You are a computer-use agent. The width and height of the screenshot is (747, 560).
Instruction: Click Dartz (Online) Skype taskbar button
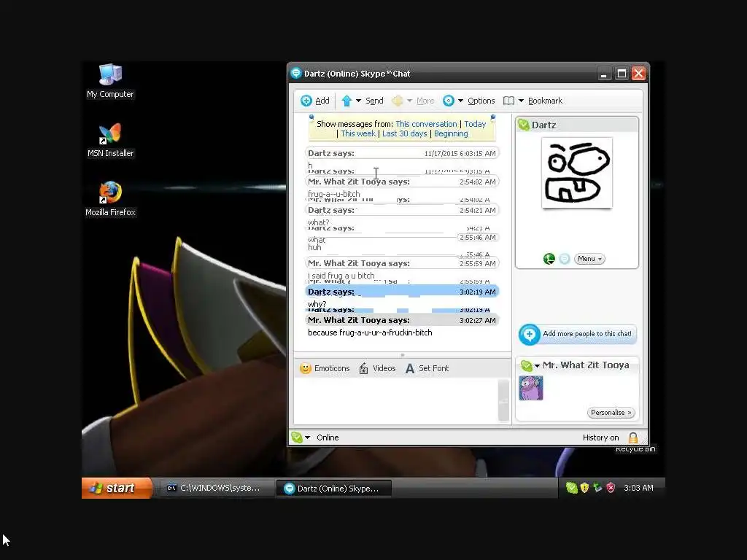click(333, 488)
